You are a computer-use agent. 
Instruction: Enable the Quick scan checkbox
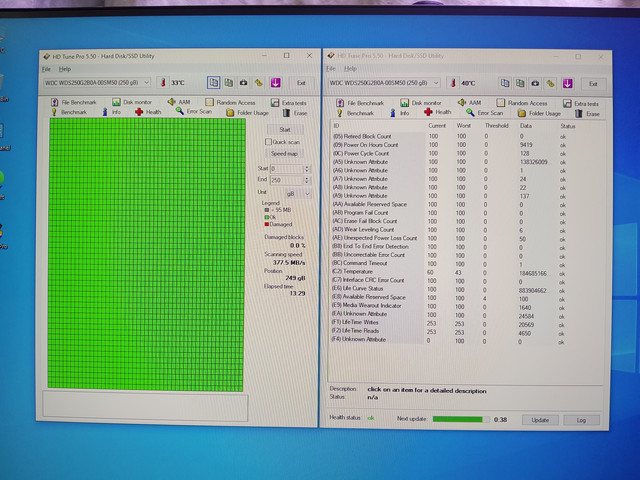pos(268,142)
